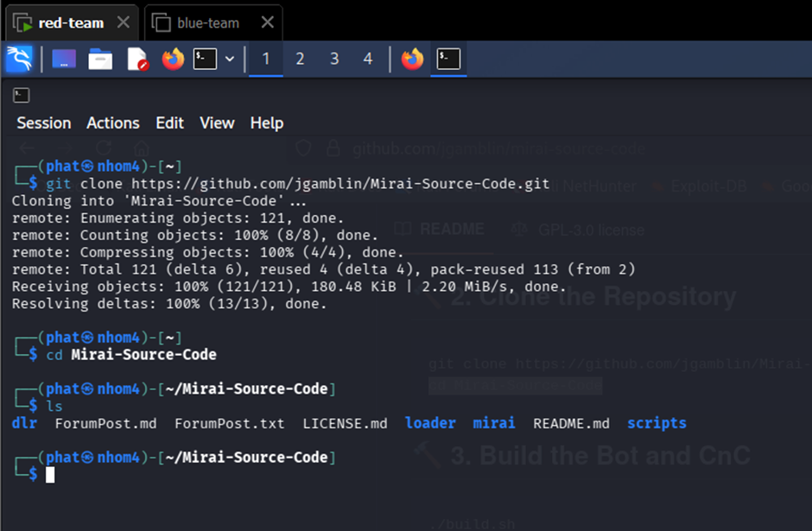Open the file manager launcher
This screenshot has height=531, width=812.
tap(100, 59)
